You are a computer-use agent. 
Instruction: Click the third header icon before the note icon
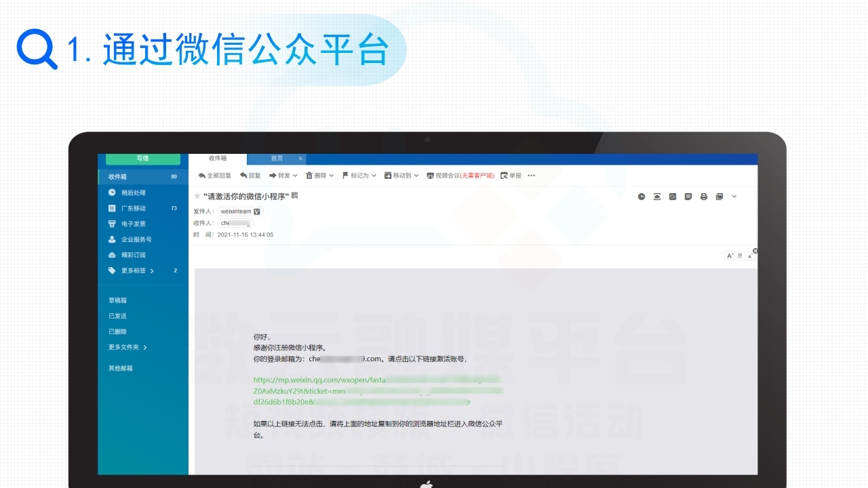point(673,197)
